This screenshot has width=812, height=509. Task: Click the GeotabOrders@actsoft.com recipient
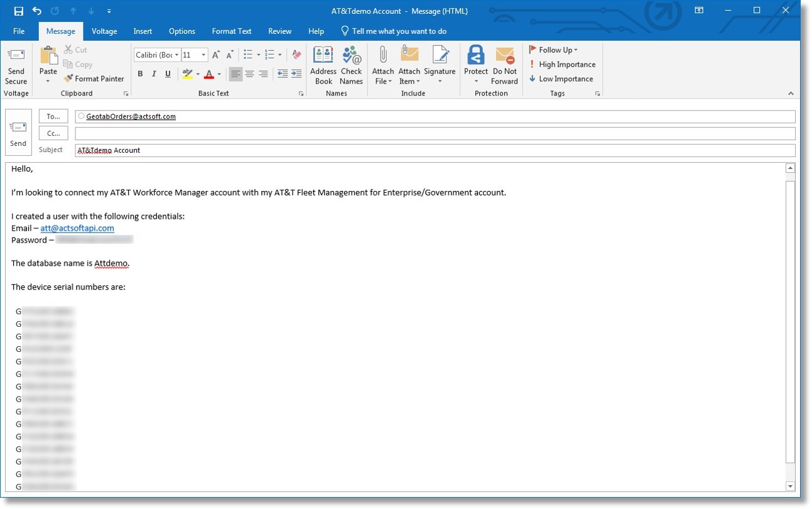tap(131, 116)
